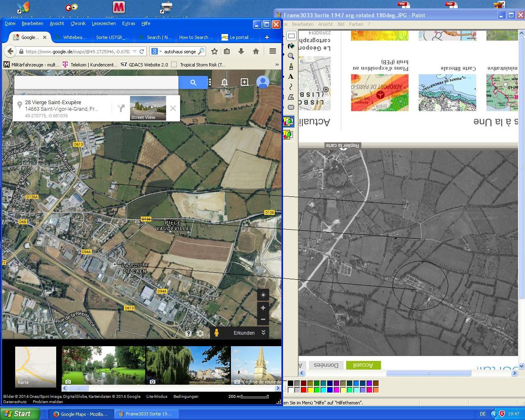This screenshot has width=525, height=420.
Task: Open Google notifications bell
Action: click(225, 82)
